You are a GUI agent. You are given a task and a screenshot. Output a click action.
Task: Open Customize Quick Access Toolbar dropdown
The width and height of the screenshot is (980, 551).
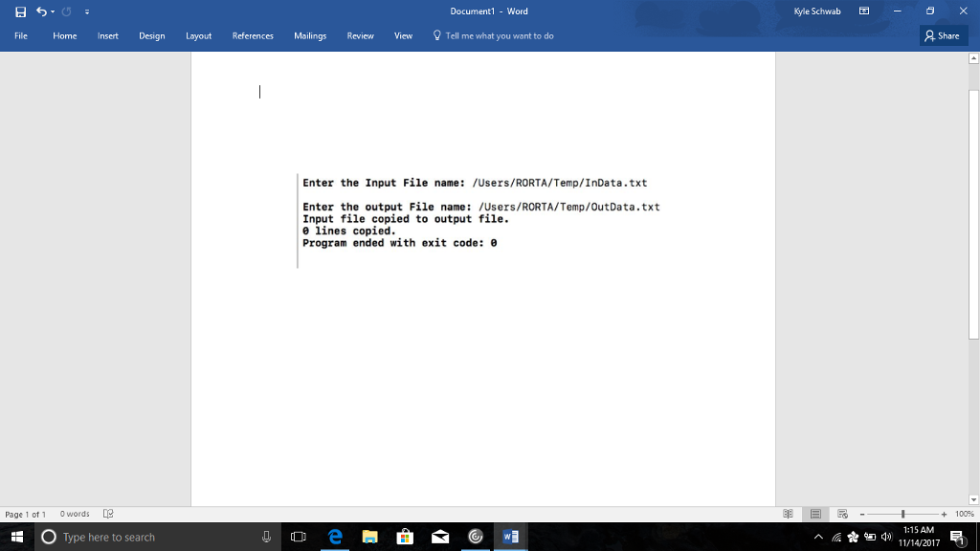[x=86, y=11]
